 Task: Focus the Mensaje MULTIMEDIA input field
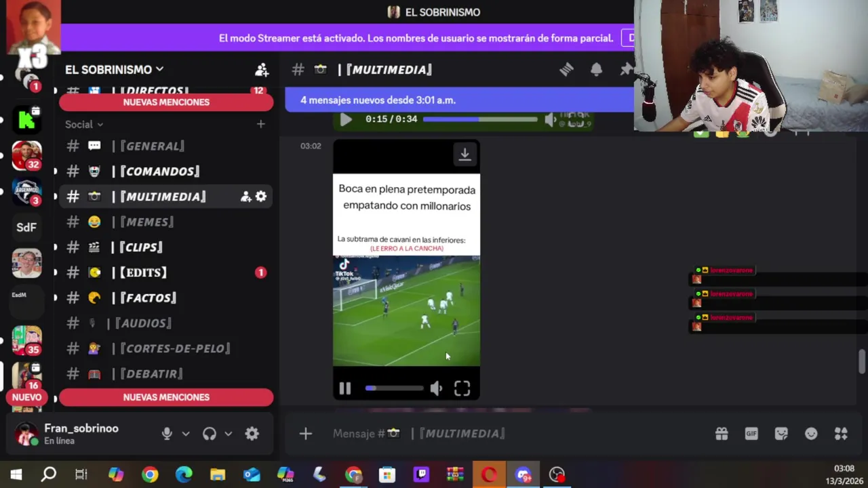tap(515, 434)
